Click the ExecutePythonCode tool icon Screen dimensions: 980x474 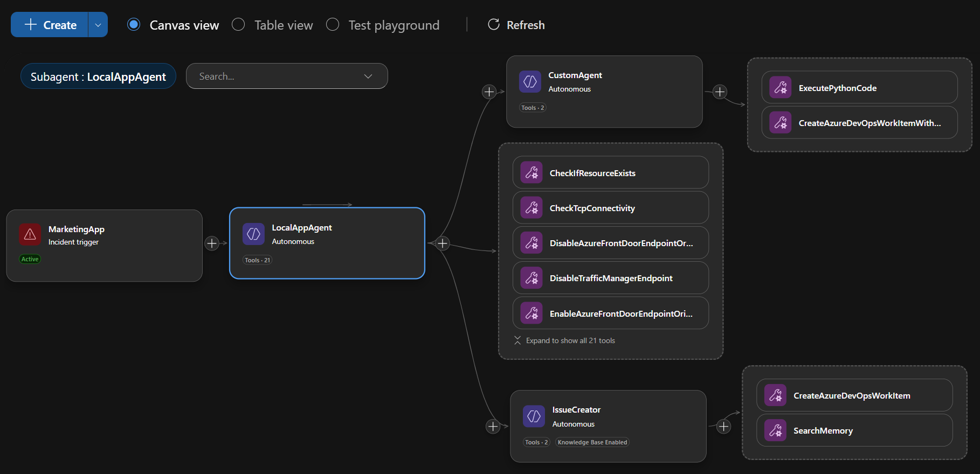[x=780, y=88]
